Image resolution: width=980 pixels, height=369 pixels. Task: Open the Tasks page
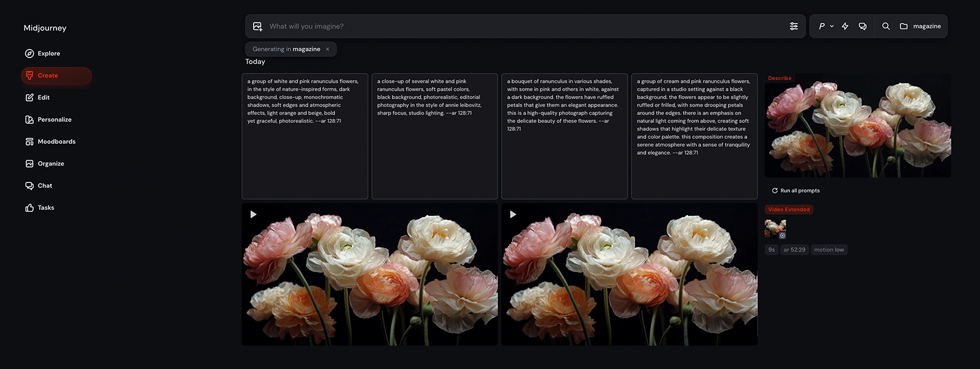pyautogui.click(x=45, y=207)
